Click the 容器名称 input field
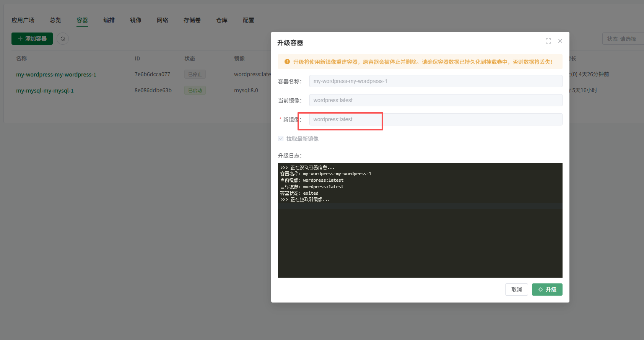Viewport: 644px width, 340px height. click(436, 81)
